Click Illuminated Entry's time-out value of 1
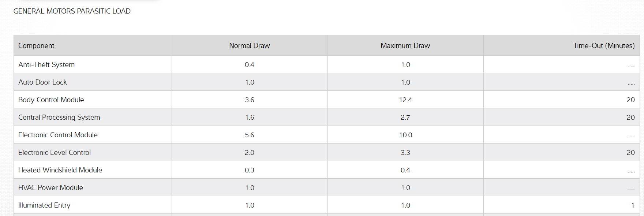The image size is (644, 216). [x=633, y=205]
